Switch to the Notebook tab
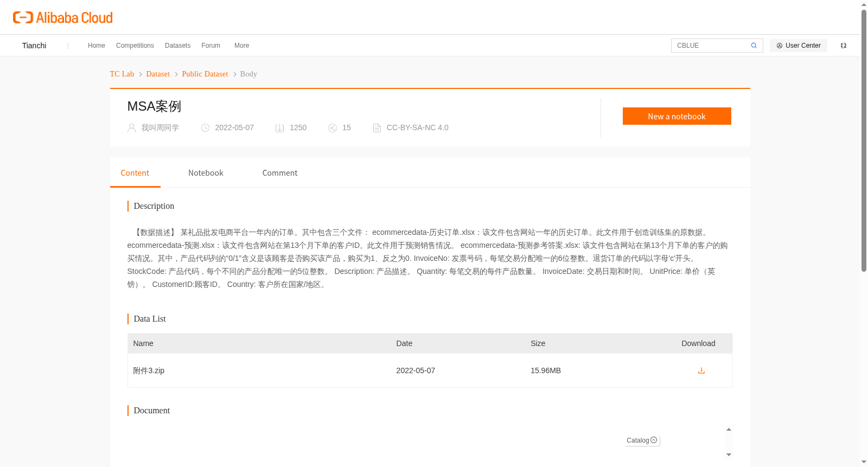Viewport: 868px width, 467px height. click(x=206, y=173)
